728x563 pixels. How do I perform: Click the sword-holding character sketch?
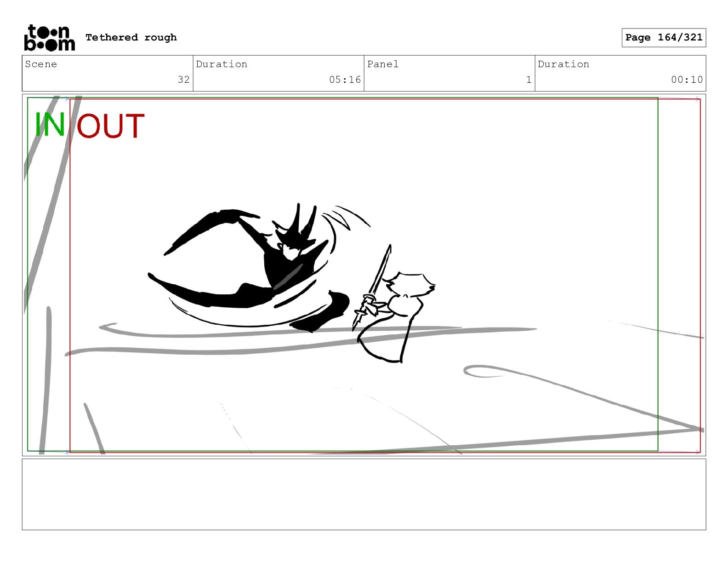393,304
